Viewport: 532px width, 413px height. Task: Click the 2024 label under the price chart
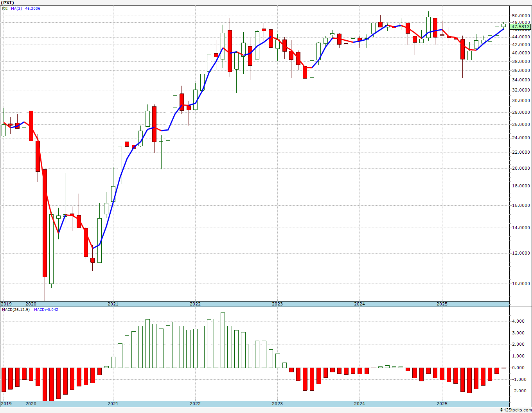pos(359,304)
